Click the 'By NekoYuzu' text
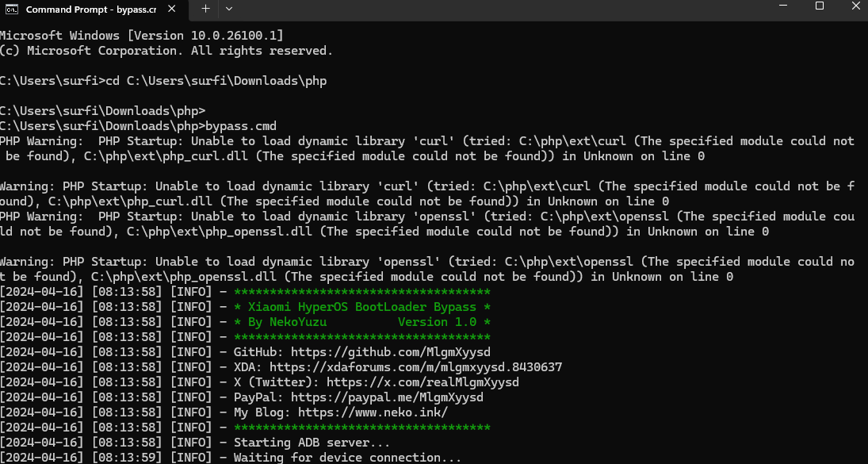This screenshot has height=464, width=868. 287,322
